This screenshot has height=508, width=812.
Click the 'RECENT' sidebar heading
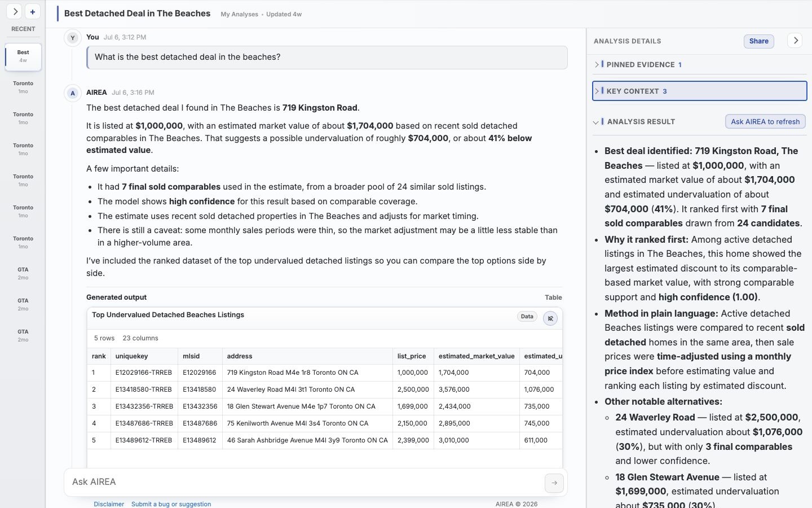23,29
